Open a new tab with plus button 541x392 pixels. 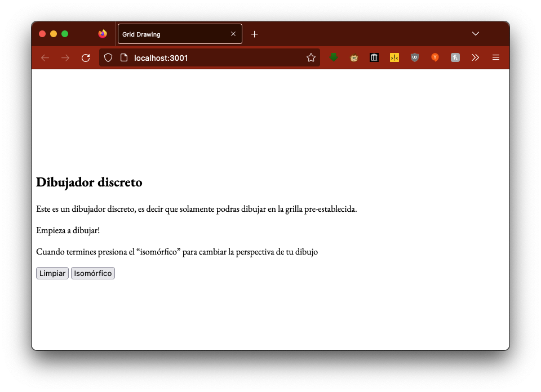255,34
